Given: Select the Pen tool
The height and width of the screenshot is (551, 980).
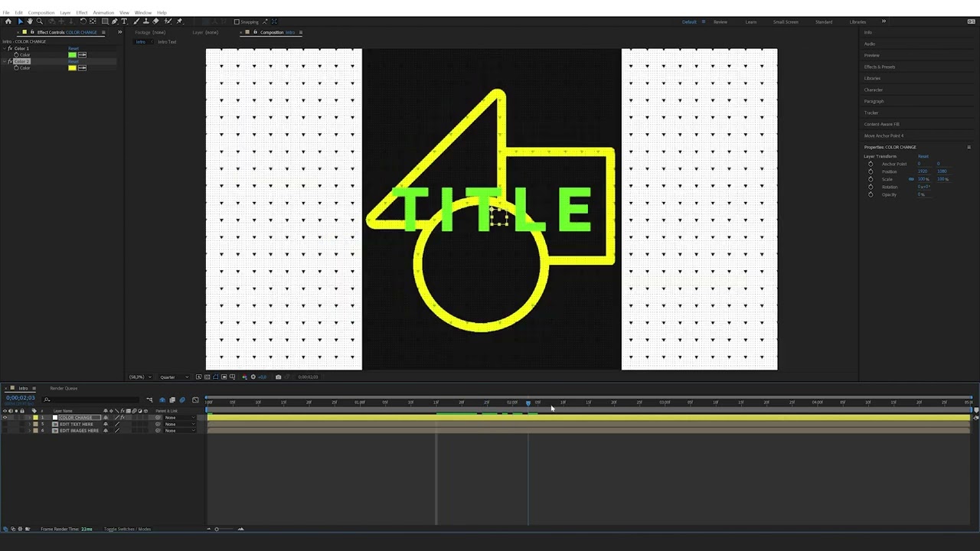Looking at the screenshot, I should pyautogui.click(x=114, y=21).
